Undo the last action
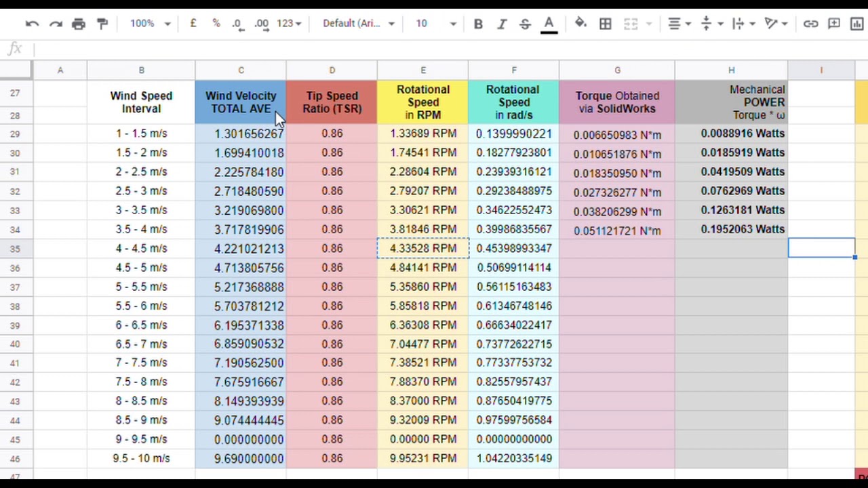This screenshot has height=488, width=868. pos(32,24)
